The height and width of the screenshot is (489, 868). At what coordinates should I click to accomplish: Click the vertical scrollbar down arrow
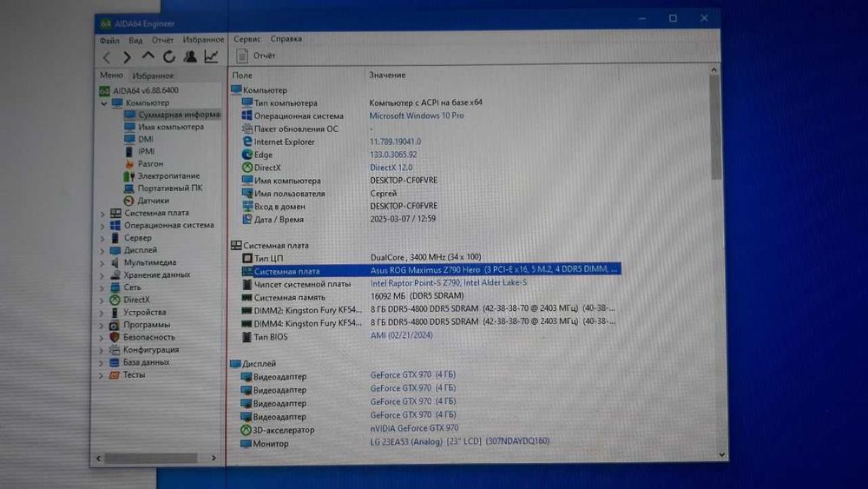click(721, 454)
